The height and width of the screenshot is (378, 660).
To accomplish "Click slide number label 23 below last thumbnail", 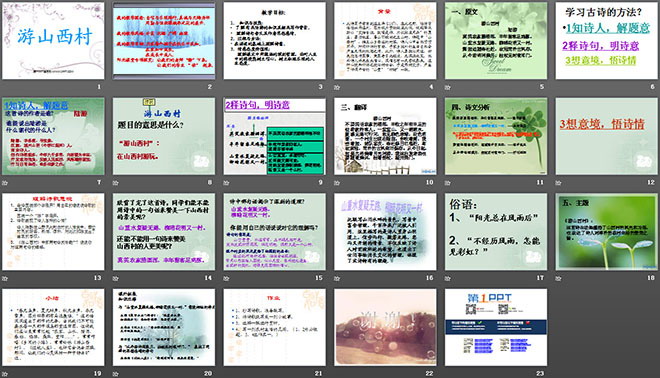I will (540, 374).
